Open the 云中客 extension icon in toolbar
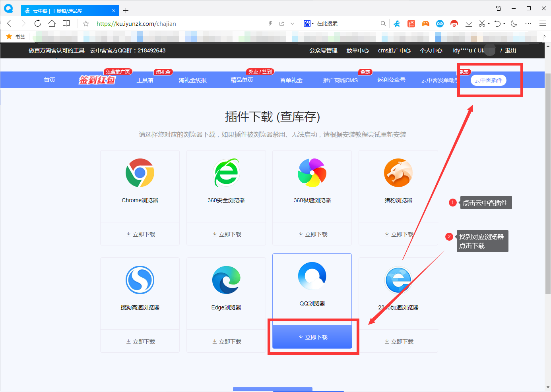The image size is (551, 392). [397, 23]
